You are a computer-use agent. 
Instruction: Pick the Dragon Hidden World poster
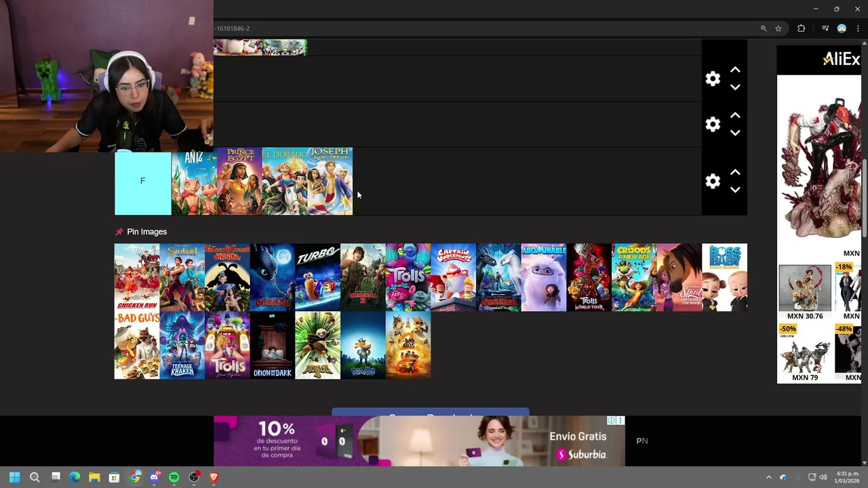498,277
